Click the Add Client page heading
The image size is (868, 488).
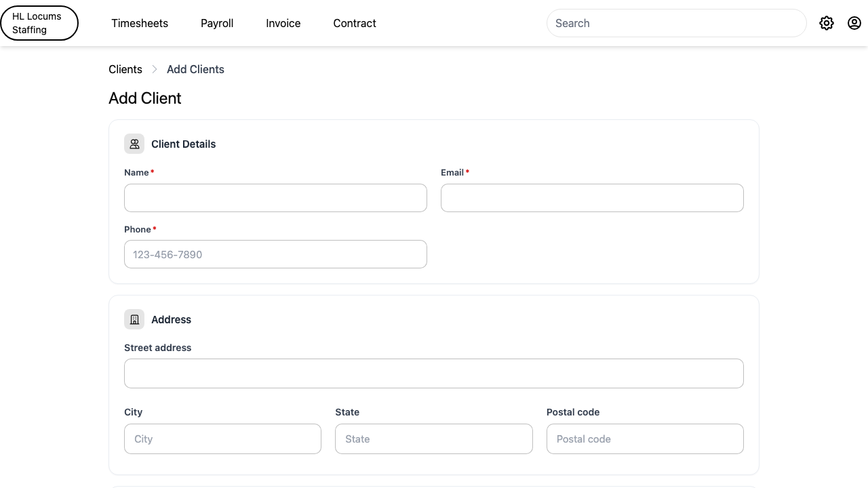(145, 98)
